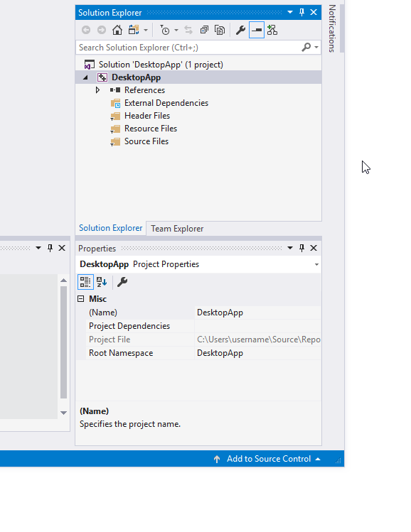Select External Dependencies folder
Viewport: 411px width, 532px height.
[166, 103]
